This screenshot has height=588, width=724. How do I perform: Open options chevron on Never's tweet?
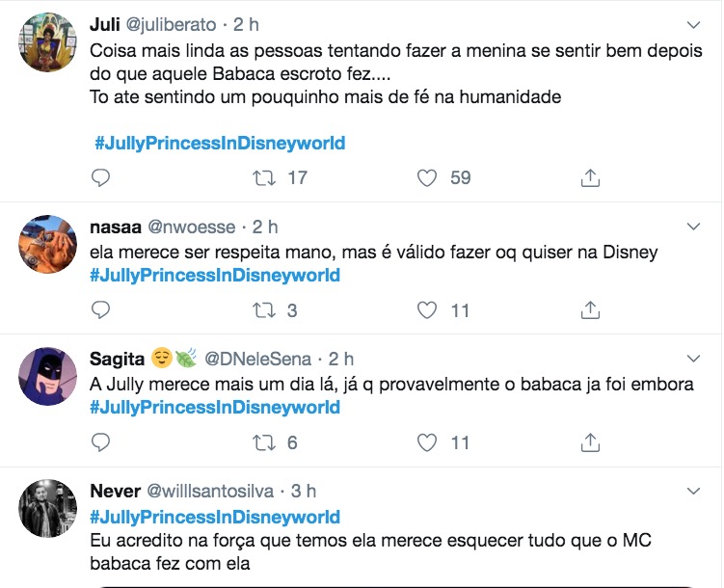(693, 492)
